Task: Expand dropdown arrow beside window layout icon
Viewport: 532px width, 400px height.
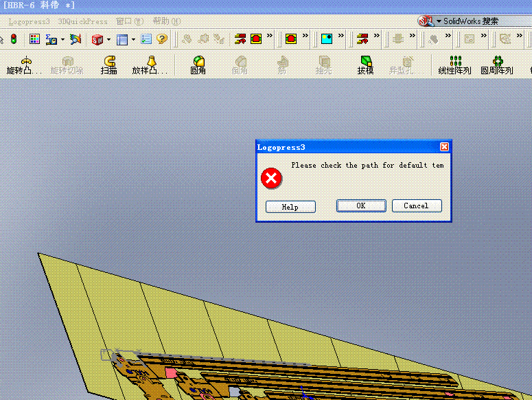Action: click(x=133, y=40)
